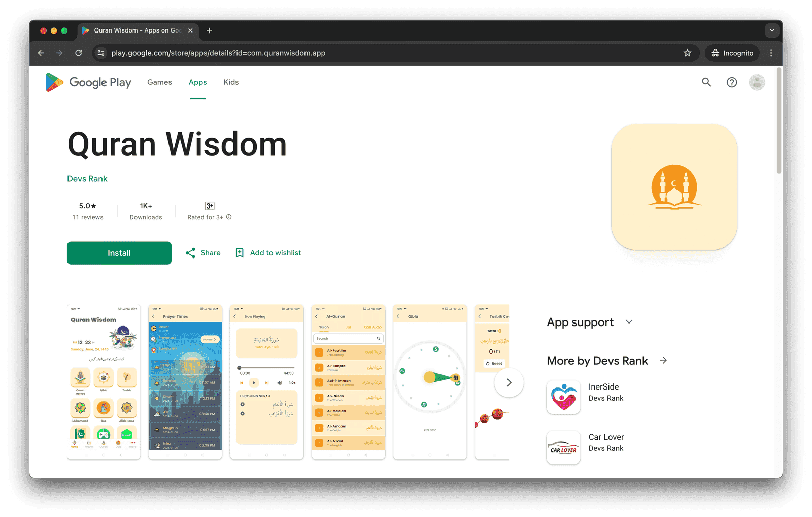The image size is (812, 517).
Task: Click the Google Play logo
Action: 88,82
